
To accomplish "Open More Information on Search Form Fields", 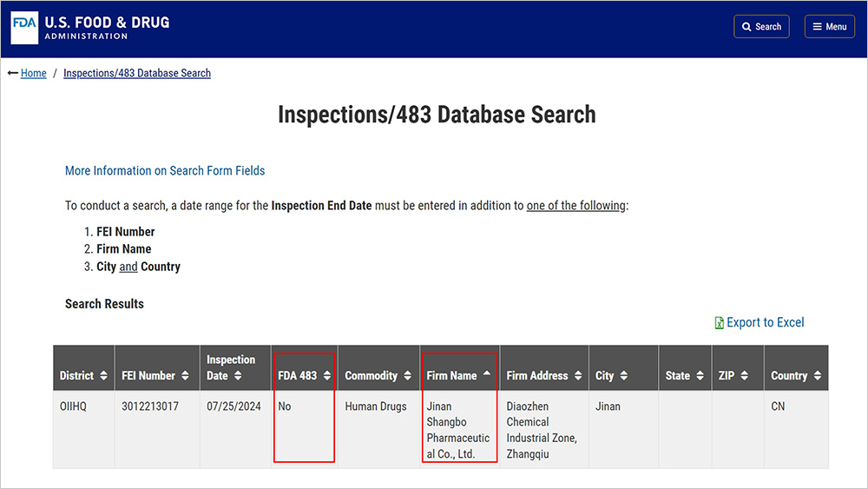I will (x=165, y=170).
